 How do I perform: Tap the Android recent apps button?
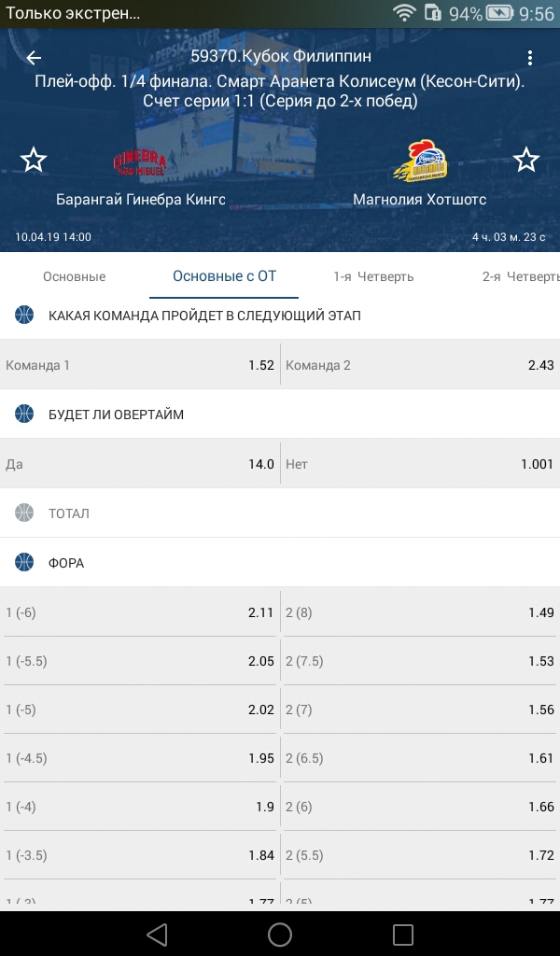(x=403, y=934)
